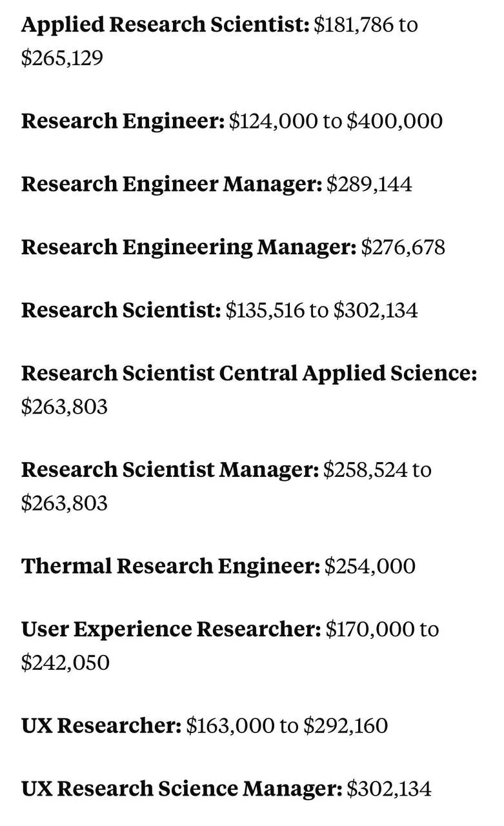The height and width of the screenshot is (826, 504).
Task: Click the bold "Applied Research Scientist:" heading
Action: [165, 25]
